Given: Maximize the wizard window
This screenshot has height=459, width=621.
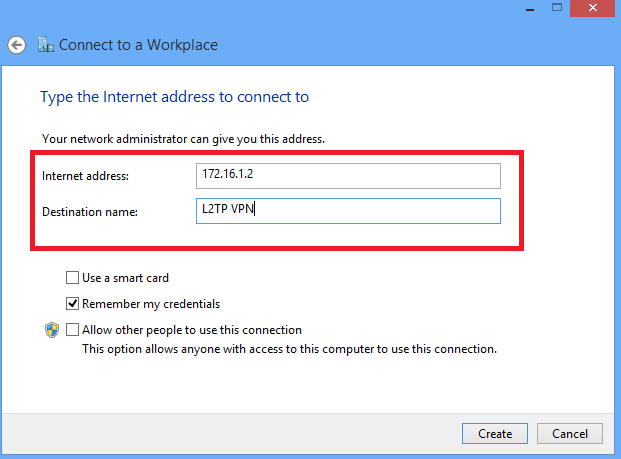Looking at the screenshot, I should point(557,8).
